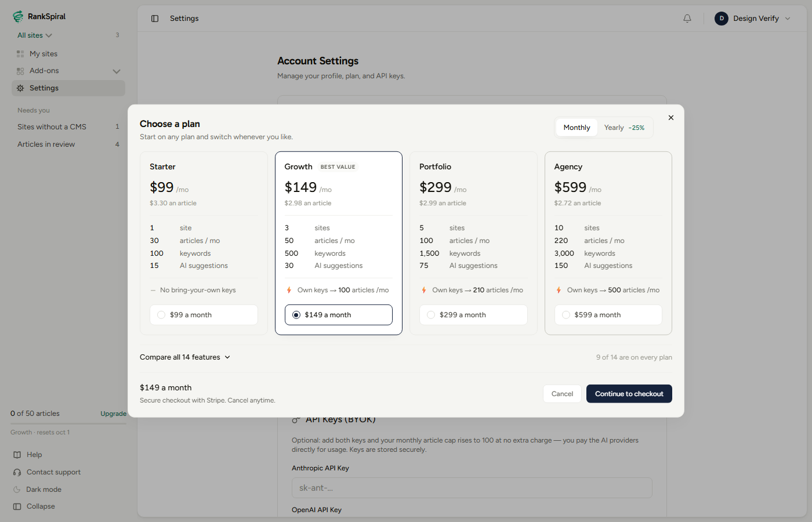
Task: Click the Settings gear icon in sidebar
Action: pyautogui.click(x=20, y=88)
